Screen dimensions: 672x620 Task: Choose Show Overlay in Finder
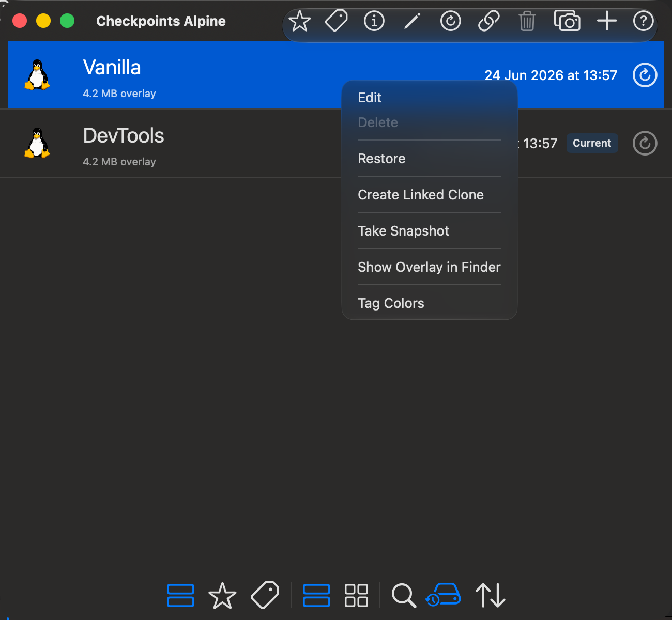point(429,267)
